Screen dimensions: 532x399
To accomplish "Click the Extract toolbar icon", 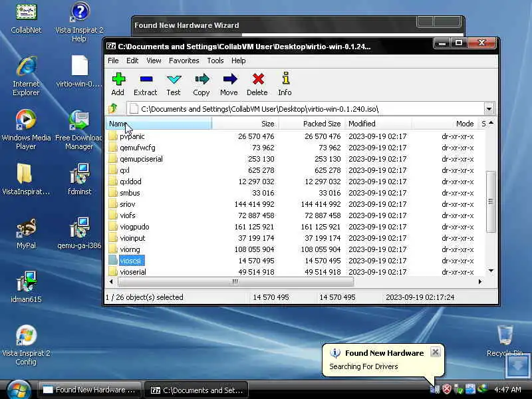I will 146,79.
